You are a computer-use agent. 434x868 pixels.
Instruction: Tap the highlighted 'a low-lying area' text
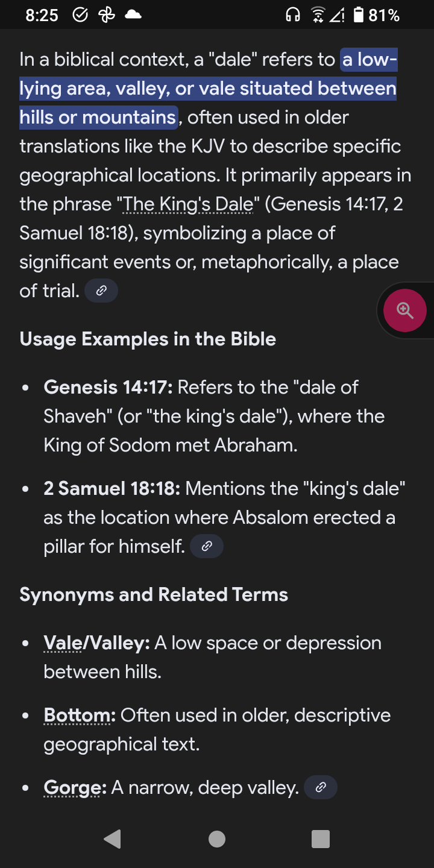[208, 89]
